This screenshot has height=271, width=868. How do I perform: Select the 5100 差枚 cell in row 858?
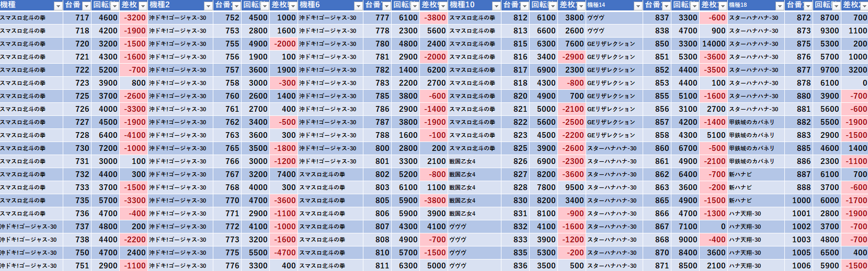pos(713,135)
